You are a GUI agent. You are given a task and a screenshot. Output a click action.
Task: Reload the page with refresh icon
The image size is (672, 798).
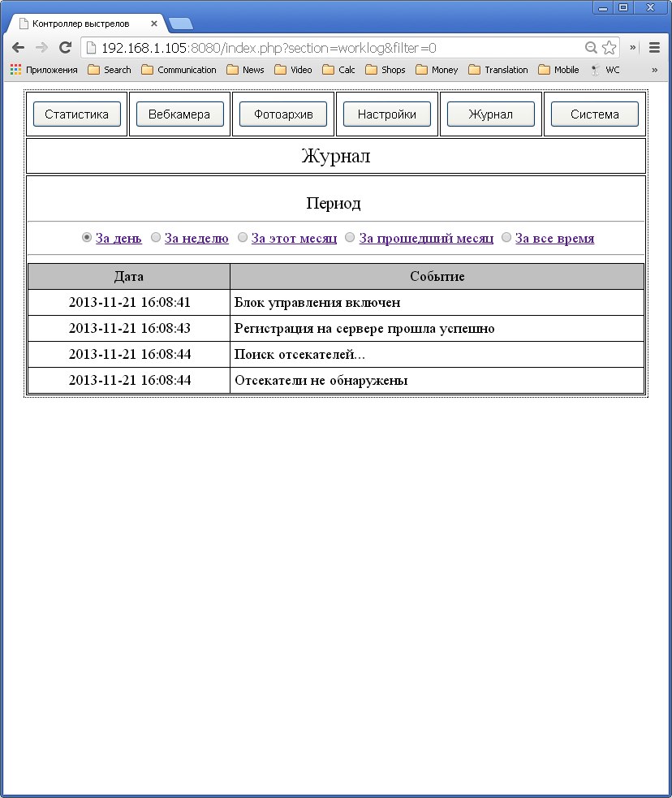pos(66,47)
